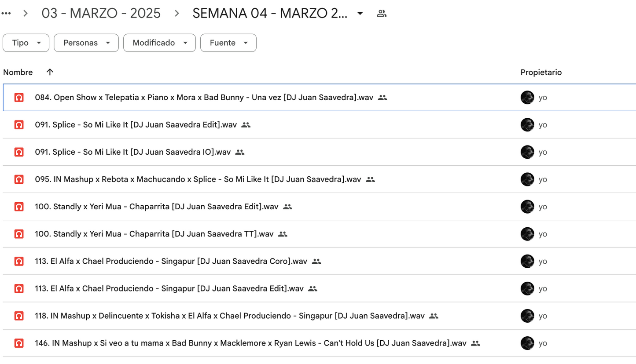Toggle the sort direction arrow beside 'Nombre'
Viewport: 636px width, 364px height.
[x=50, y=72]
